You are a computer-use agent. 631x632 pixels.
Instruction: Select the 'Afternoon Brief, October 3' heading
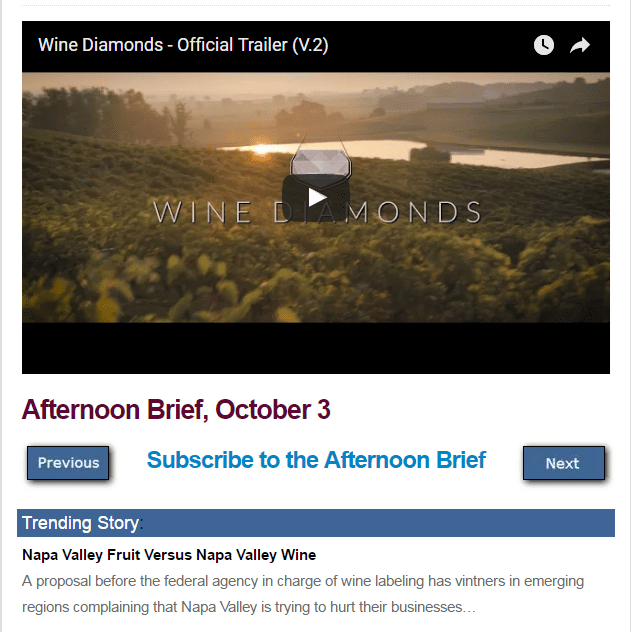tap(176, 410)
